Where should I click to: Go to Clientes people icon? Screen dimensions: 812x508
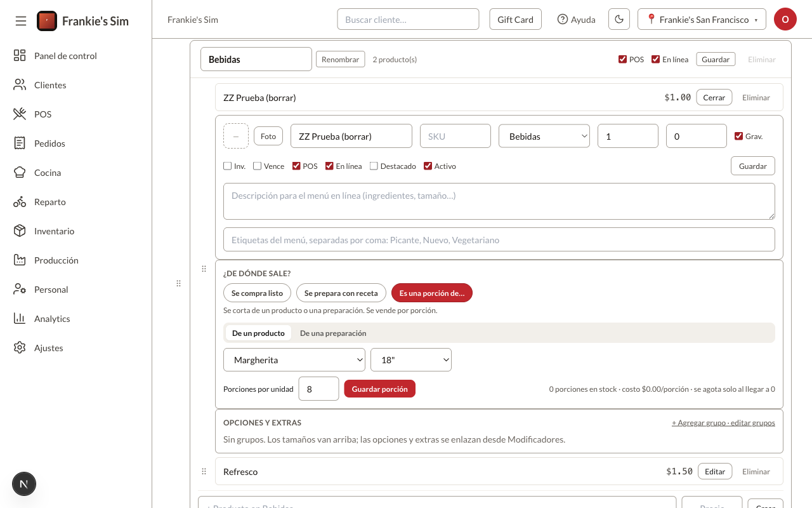click(20, 85)
